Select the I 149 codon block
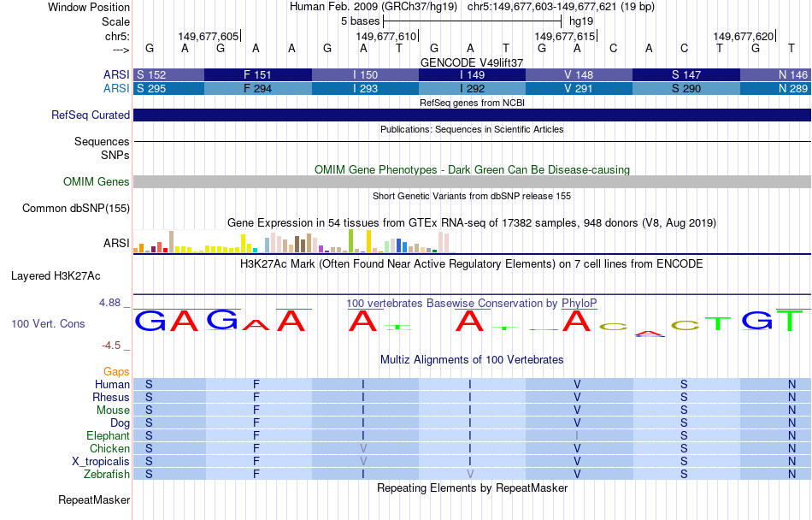Viewport: 812px width, 520px height. (472, 74)
